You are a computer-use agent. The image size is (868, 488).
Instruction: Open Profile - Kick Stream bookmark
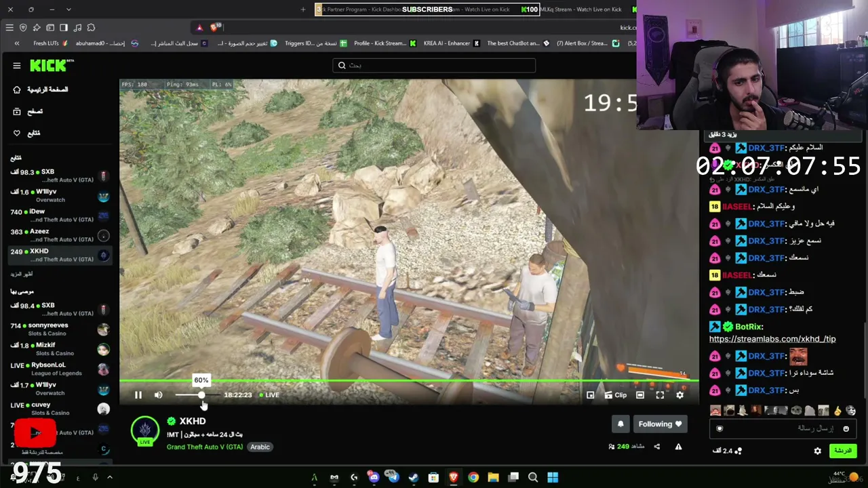point(385,43)
